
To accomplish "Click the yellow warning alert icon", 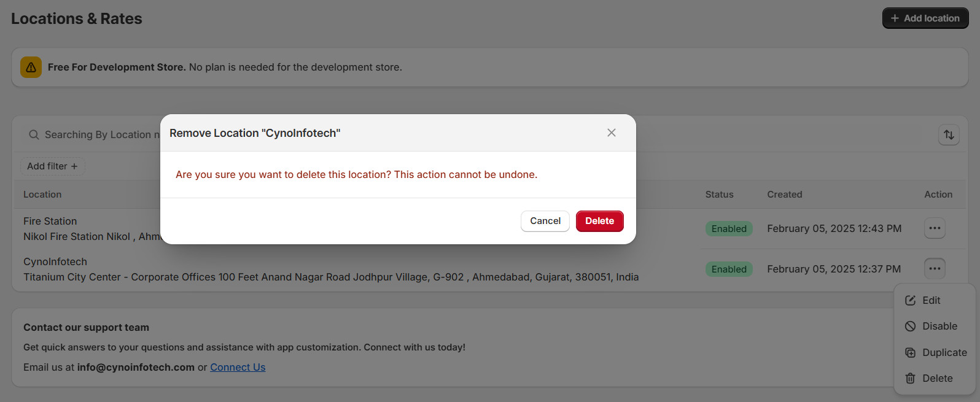I will (x=31, y=68).
